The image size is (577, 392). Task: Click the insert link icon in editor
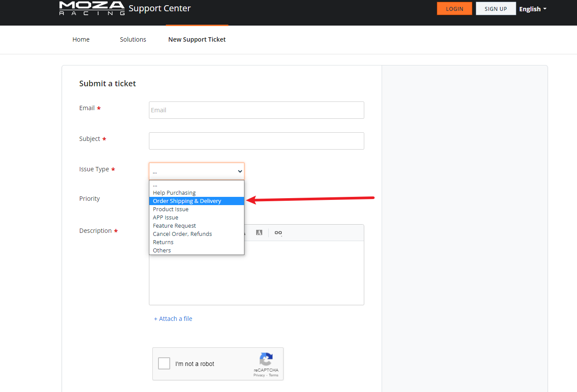278,233
